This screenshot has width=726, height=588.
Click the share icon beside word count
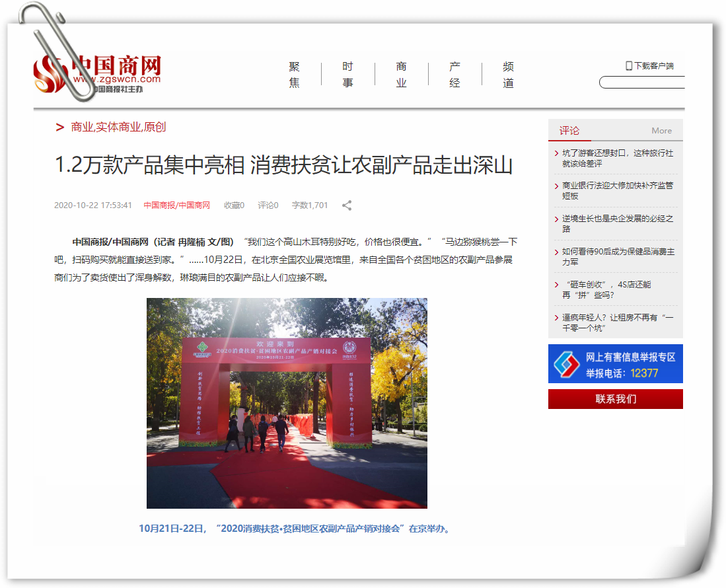(x=347, y=205)
